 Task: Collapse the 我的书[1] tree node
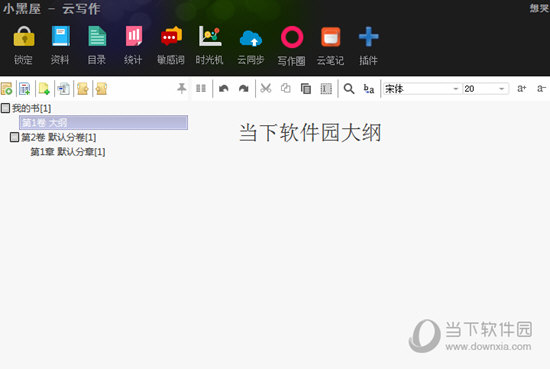(5, 108)
